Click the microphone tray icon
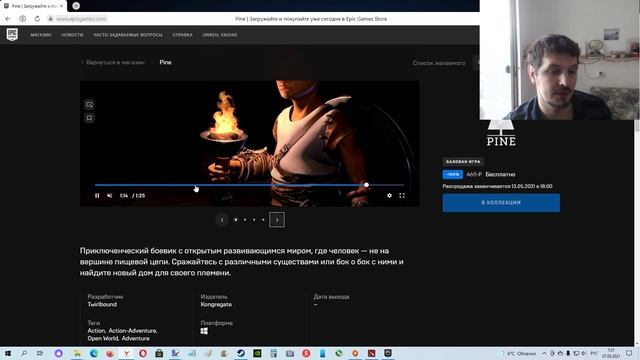 568,353
